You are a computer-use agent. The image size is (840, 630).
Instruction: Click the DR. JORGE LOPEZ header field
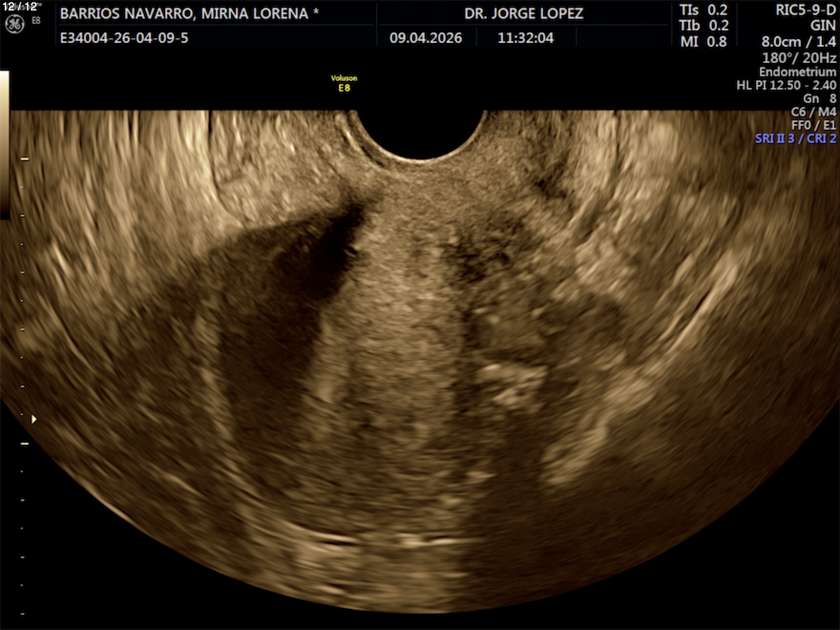point(524,13)
